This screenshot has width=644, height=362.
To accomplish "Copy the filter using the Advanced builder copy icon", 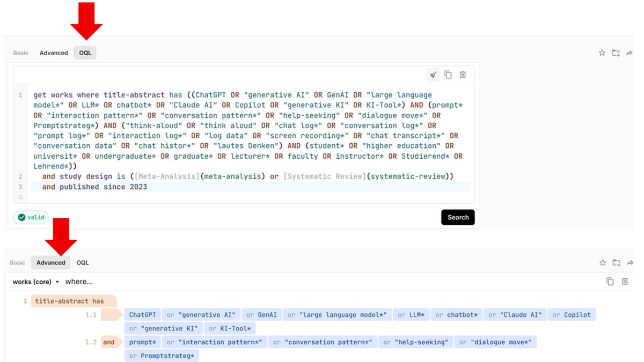I will pos(610,282).
